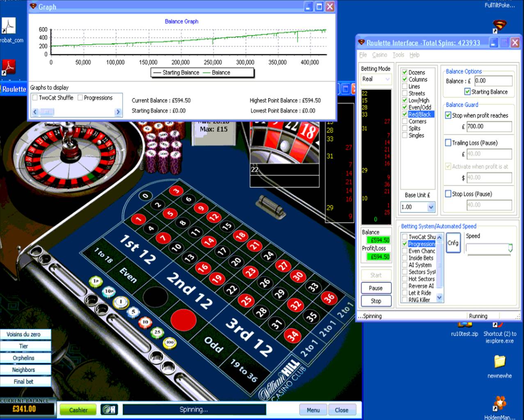
Task: Click up arrow of betting system list
Action: 439,237
